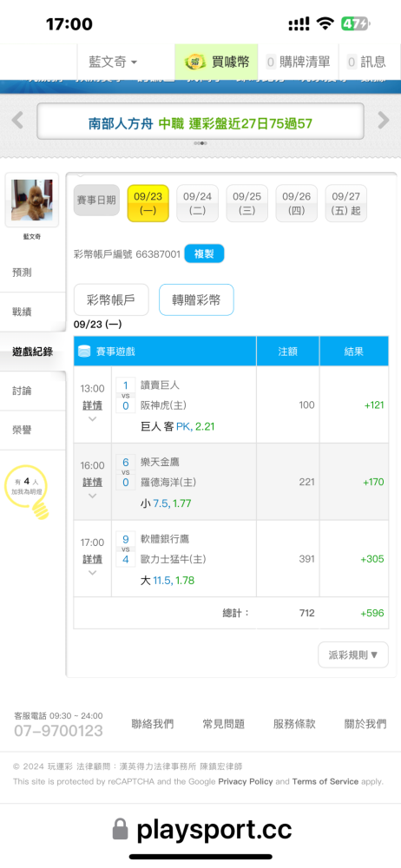Open the 派彩規則 dropdown
401x868 pixels.
[x=353, y=654]
